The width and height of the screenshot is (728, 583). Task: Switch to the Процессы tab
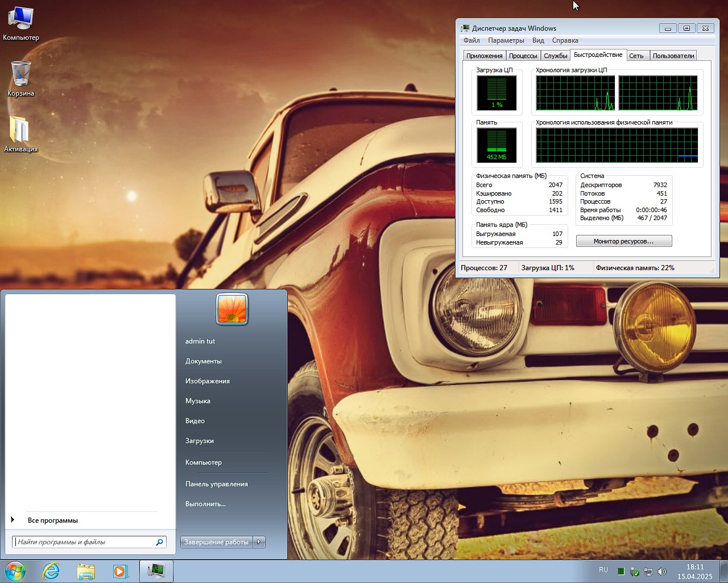click(523, 56)
